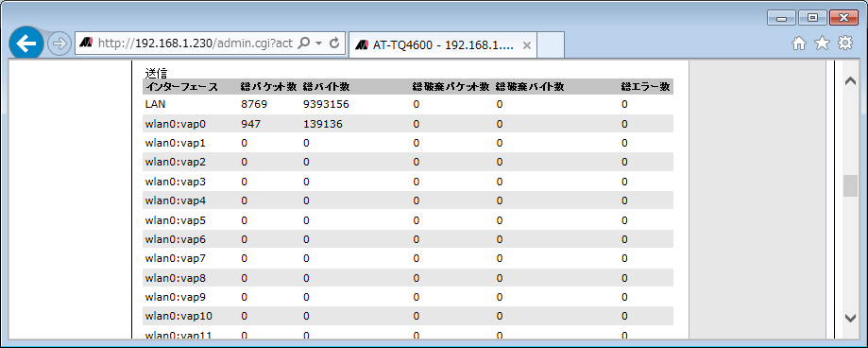Open a new blank tab
The image size is (868, 348).
click(551, 44)
